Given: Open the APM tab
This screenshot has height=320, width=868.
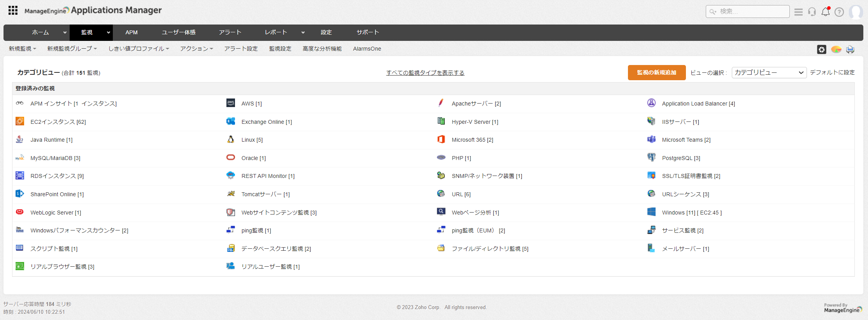Looking at the screenshot, I should coord(132,32).
